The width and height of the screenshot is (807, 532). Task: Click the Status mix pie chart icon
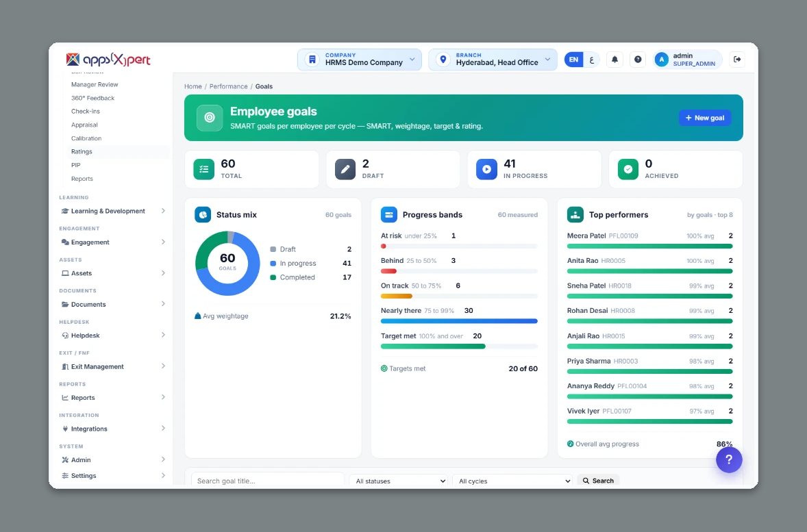tap(203, 214)
